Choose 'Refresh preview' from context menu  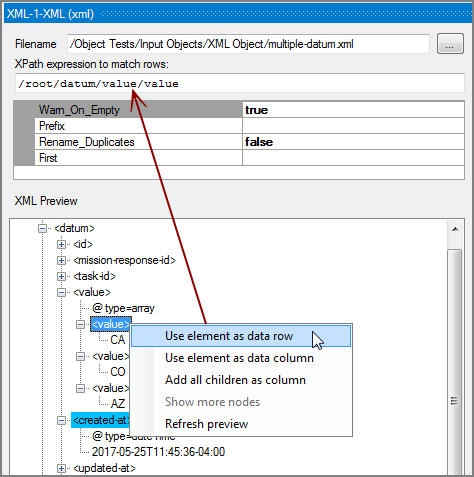point(241,424)
